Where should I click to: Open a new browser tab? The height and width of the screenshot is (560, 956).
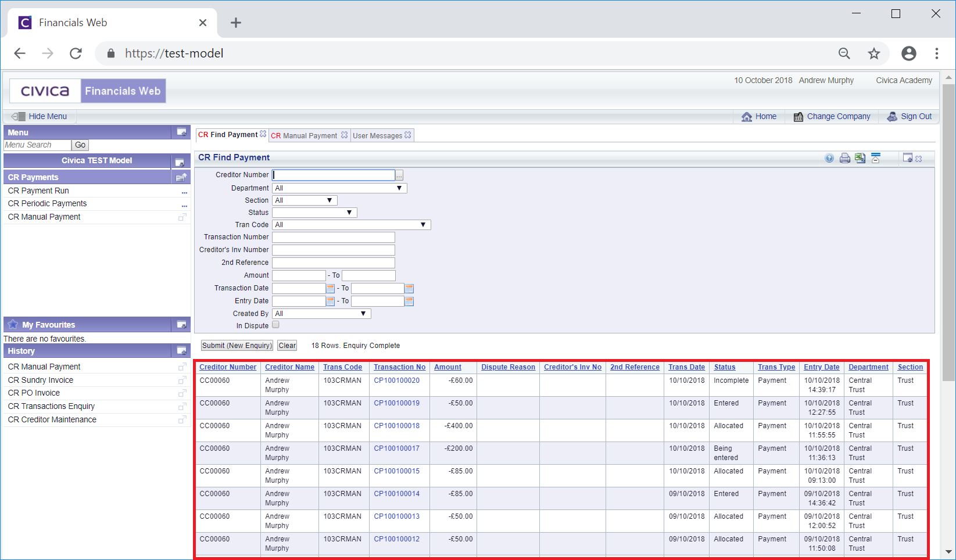coord(236,23)
